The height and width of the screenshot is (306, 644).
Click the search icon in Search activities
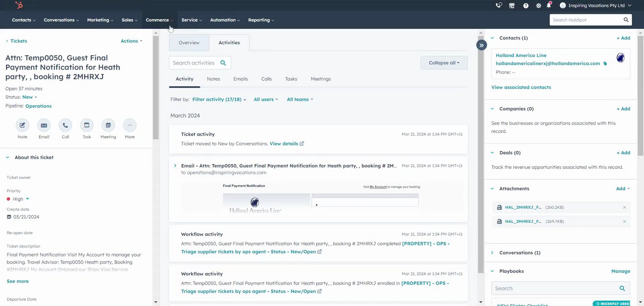pyautogui.click(x=223, y=63)
